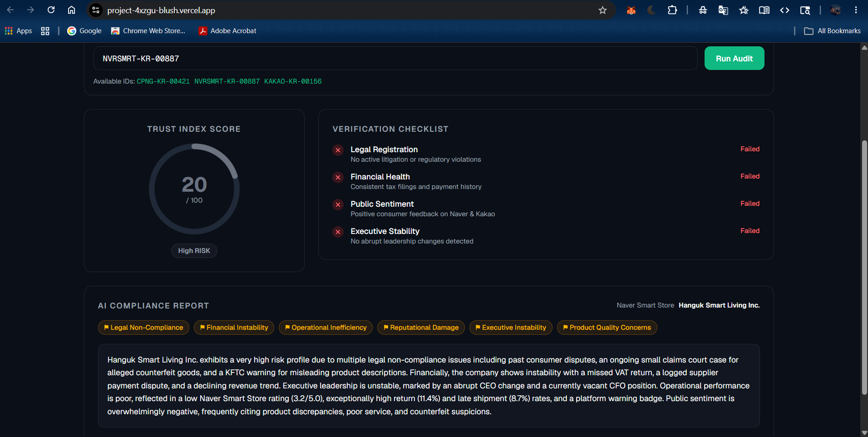Click the Product Quality Concerns flag tag

click(607, 328)
